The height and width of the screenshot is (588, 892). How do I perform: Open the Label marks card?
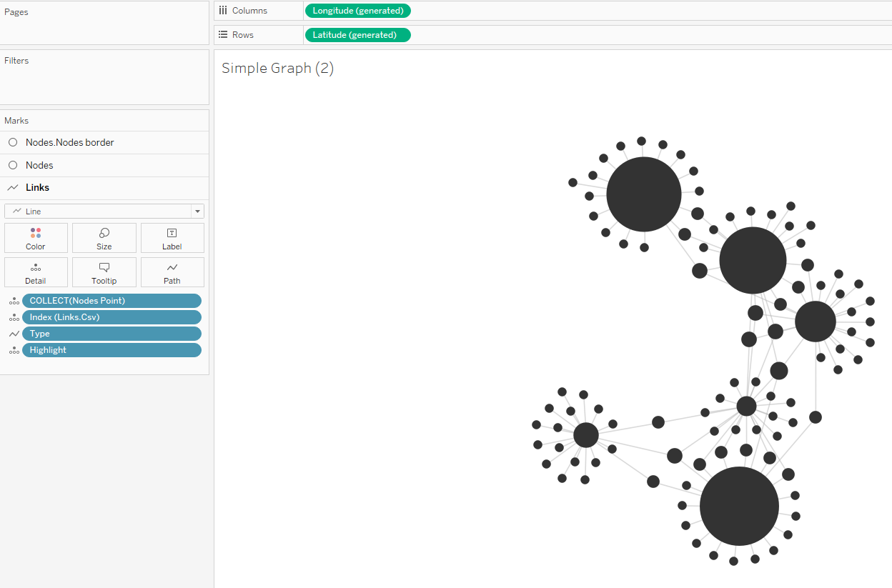point(172,238)
